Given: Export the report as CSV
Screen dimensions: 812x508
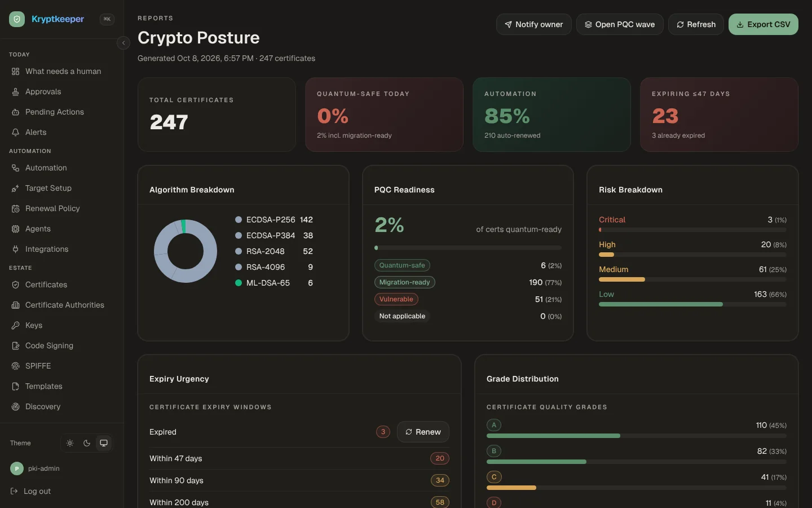Looking at the screenshot, I should point(764,24).
